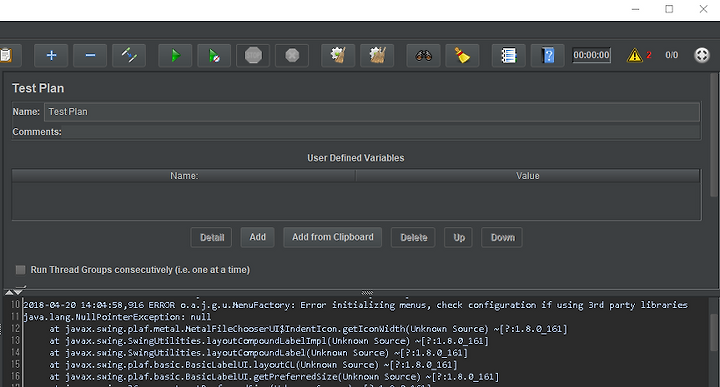
Task: Expand the log panel with up arrow
Action: tap(9, 292)
